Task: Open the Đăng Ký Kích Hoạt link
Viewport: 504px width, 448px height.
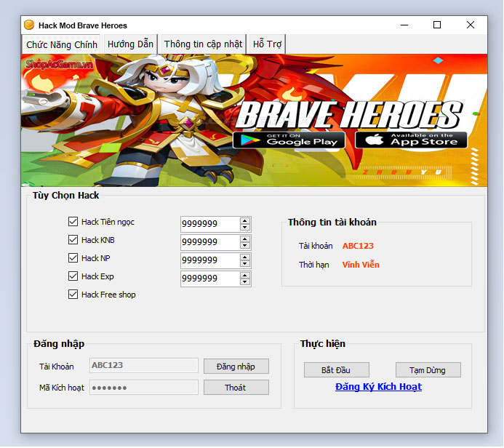Action: coord(378,387)
